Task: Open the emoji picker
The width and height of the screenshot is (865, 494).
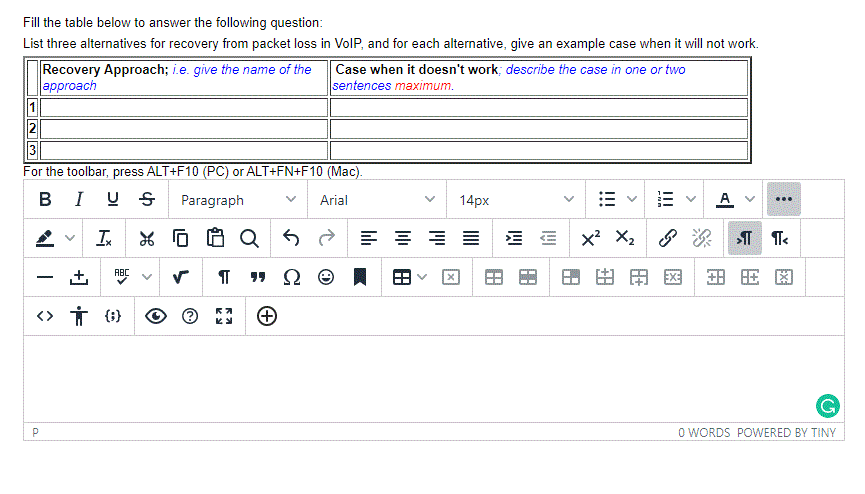Action: pyautogui.click(x=326, y=277)
